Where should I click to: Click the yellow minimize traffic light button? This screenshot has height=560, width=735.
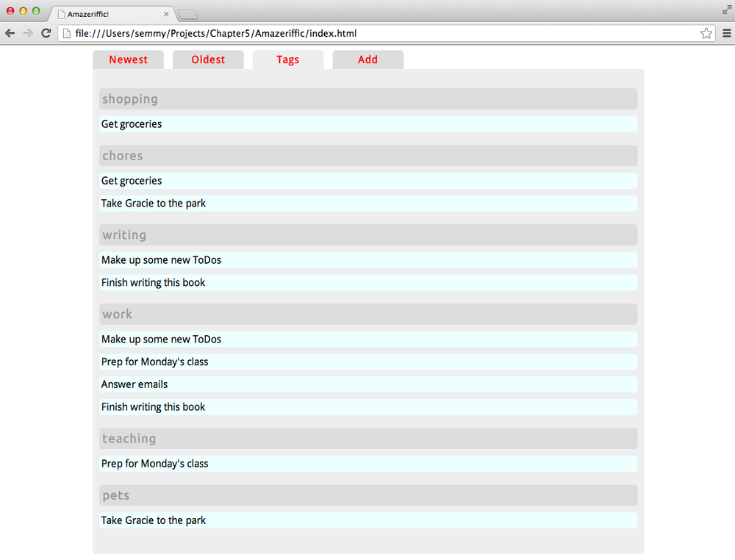click(22, 11)
